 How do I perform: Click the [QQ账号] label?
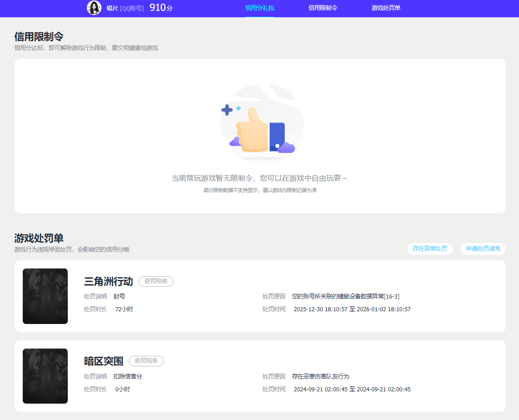point(132,8)
